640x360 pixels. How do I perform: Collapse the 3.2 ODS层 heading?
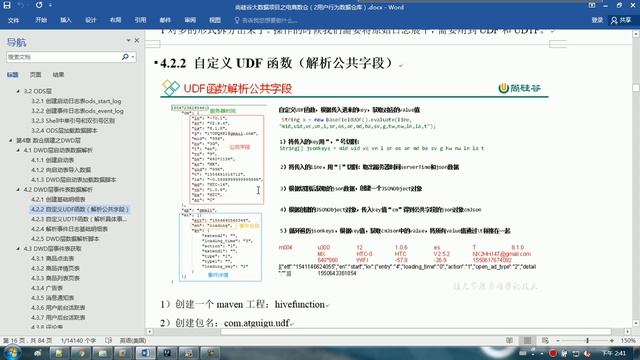(18, 91)
